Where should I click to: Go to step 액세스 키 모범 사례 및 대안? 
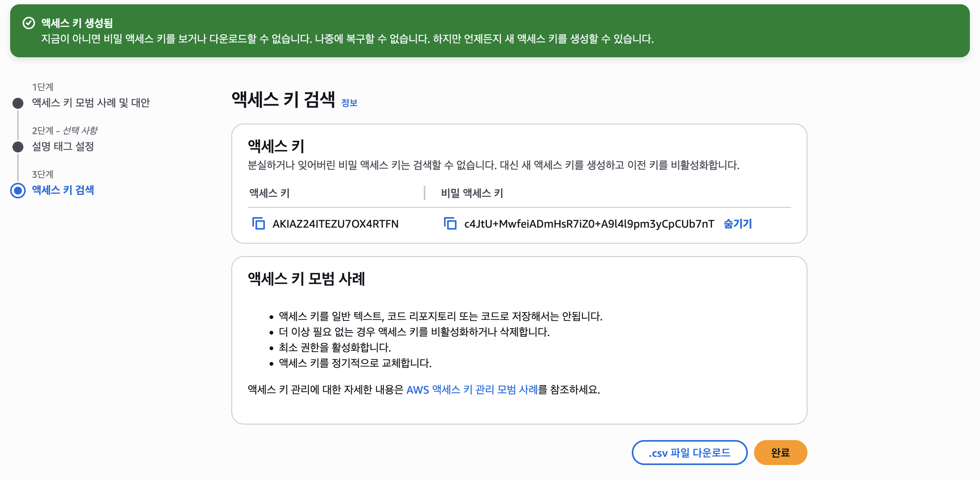[91, 103]
